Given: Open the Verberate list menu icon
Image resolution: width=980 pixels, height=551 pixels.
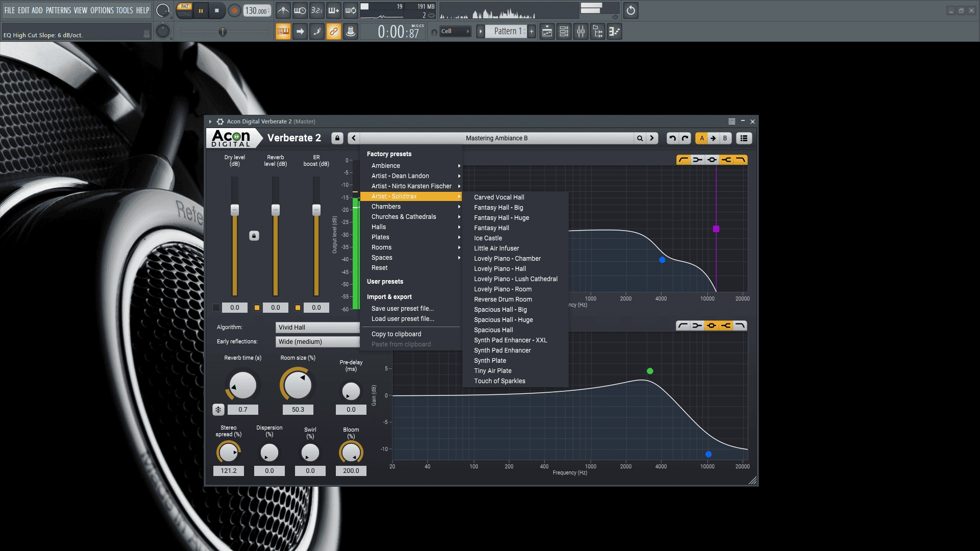Looking at the screenshot, I should [x=744, y=138].
